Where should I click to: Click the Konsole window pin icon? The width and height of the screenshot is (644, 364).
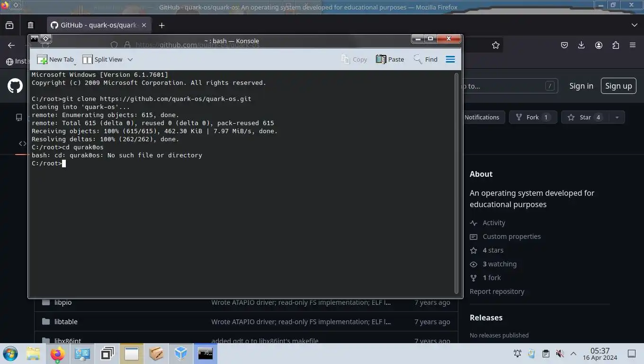click(x=45, y=38)
